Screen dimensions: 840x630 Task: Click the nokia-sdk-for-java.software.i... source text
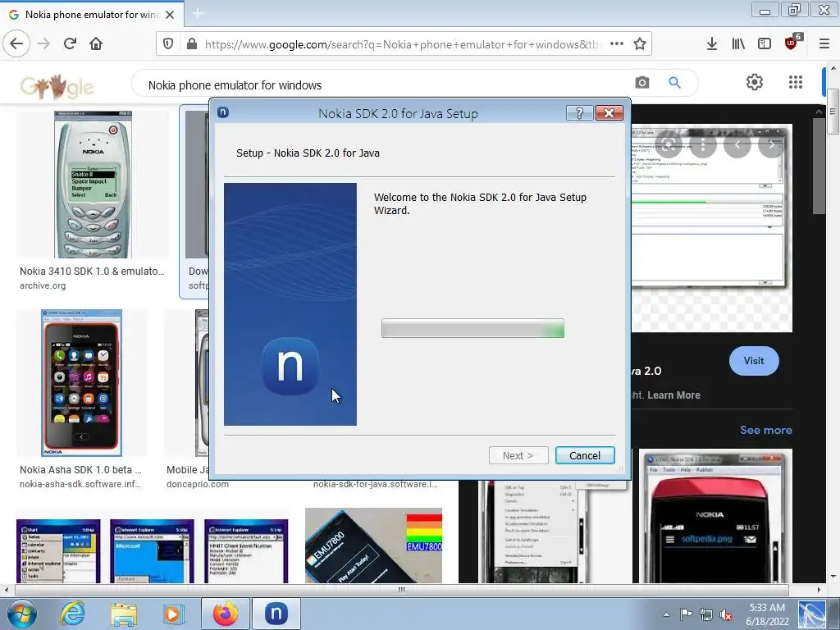point(375,484)
